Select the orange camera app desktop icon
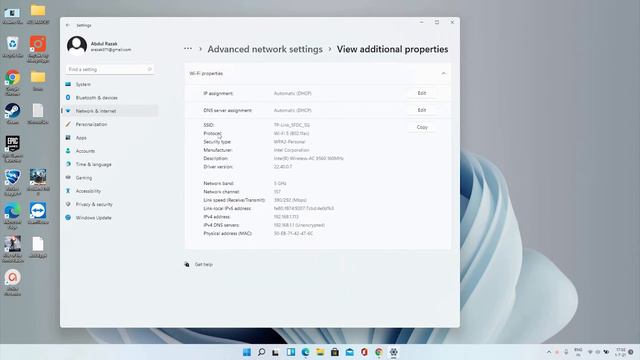The width and height of the screenshot is (640, 360). pos(38,49)
